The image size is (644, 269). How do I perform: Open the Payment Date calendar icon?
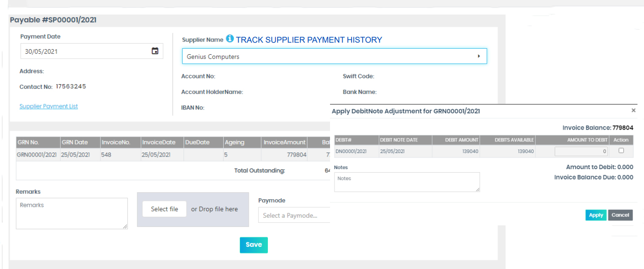(x=155, y=51)
